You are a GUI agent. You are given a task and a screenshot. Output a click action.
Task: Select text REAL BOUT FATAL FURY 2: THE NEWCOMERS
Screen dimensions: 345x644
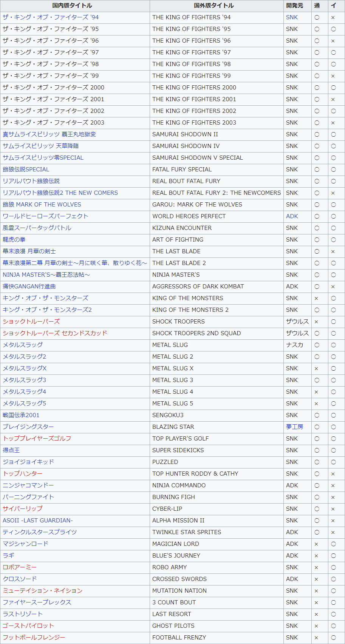click(x=217, y=193)
